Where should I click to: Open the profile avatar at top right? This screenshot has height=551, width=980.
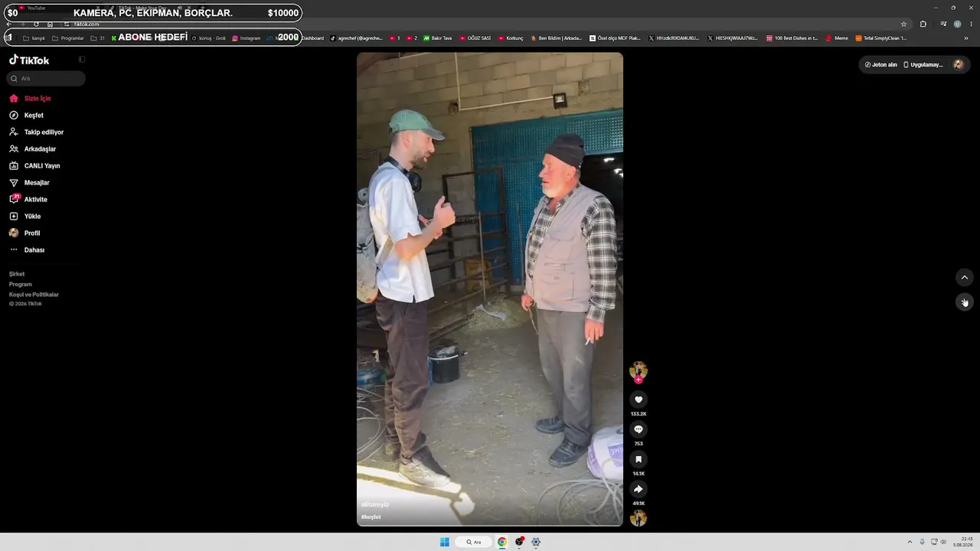point(958,65)
